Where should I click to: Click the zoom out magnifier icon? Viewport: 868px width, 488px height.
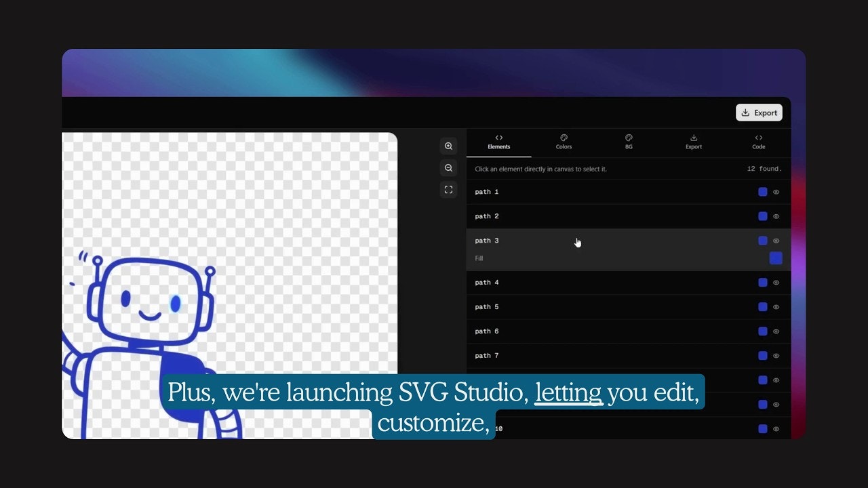click(448, 168)
